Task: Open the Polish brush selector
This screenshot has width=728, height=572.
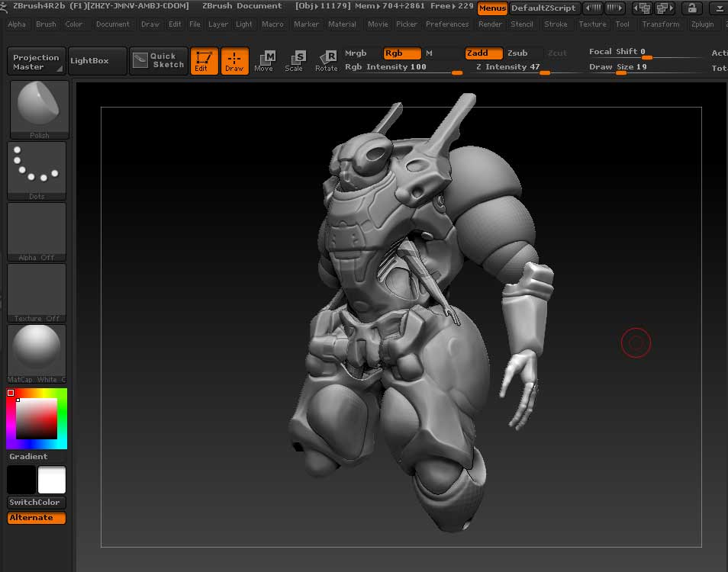Action: [40, 109]
